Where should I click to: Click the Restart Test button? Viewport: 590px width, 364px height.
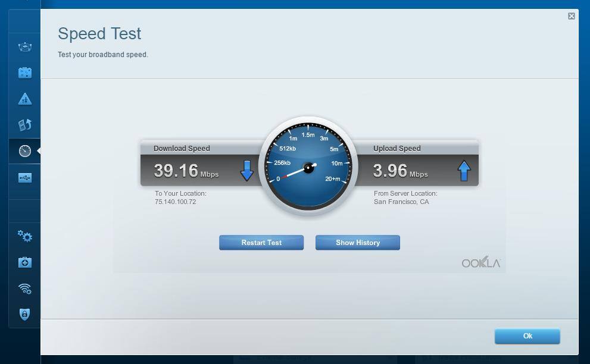(261, 243)
